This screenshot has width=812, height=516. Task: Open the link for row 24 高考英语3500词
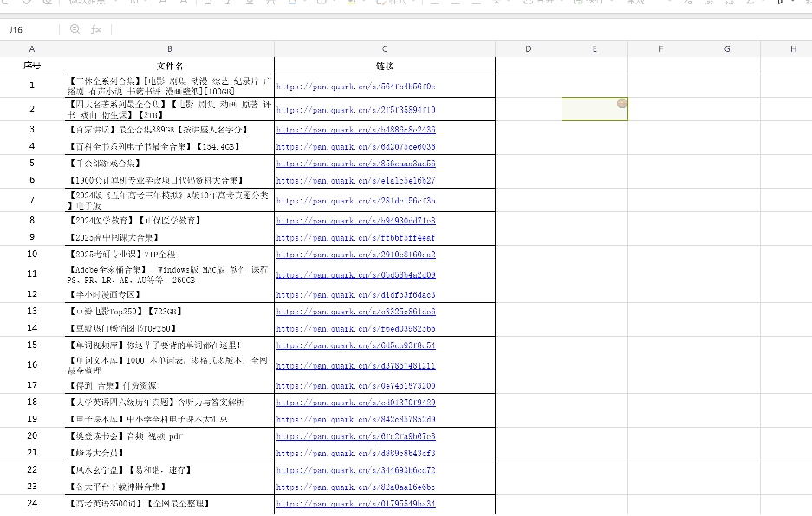coord(355,503)
